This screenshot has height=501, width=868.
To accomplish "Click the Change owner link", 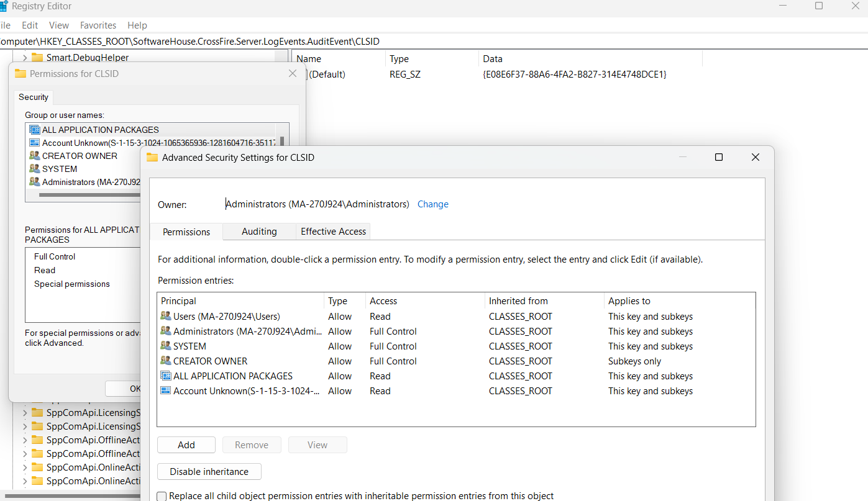I will (433, 204).
